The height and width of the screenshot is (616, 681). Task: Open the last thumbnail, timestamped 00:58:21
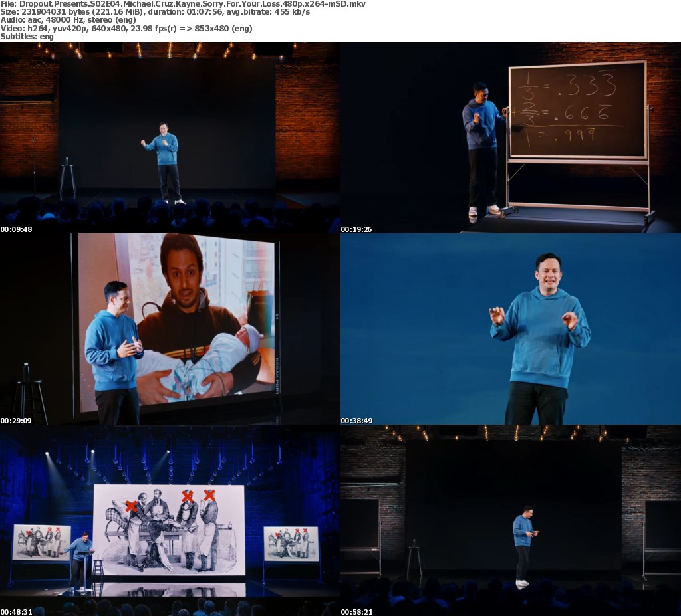coord(511,520)
